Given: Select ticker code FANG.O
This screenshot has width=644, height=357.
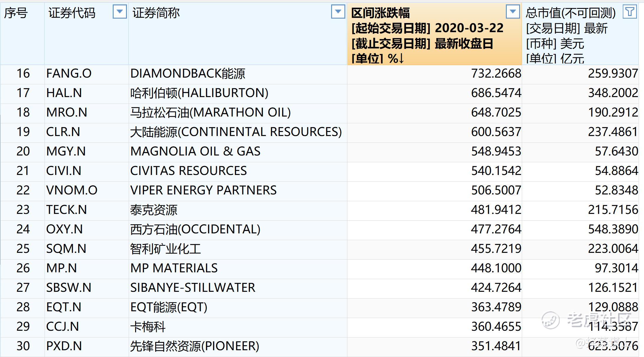Looking at the screenshot, I should 69,73.
